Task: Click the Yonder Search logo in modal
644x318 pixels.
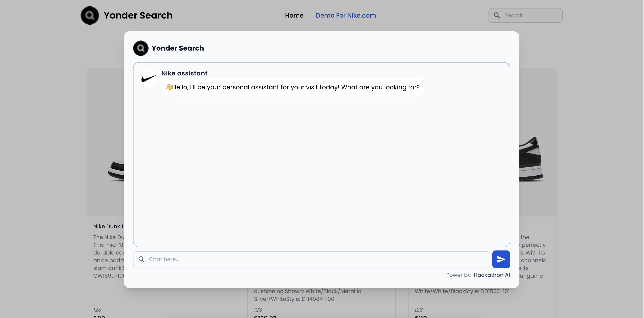Action: (x=140, y=48)
